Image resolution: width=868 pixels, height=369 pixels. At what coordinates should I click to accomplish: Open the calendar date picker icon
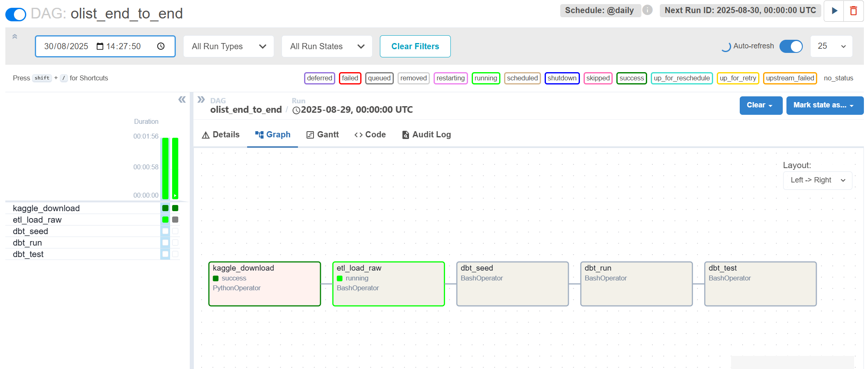100,46
